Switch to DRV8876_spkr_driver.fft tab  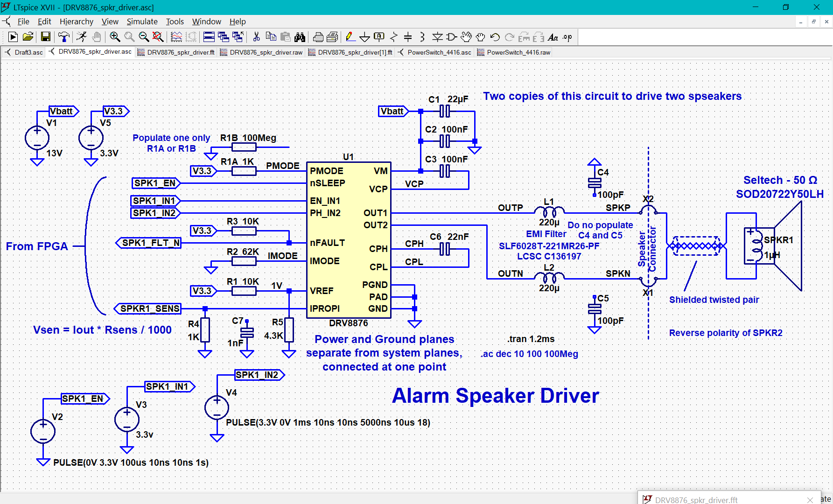pyautogui.click(x=176, y=52)
